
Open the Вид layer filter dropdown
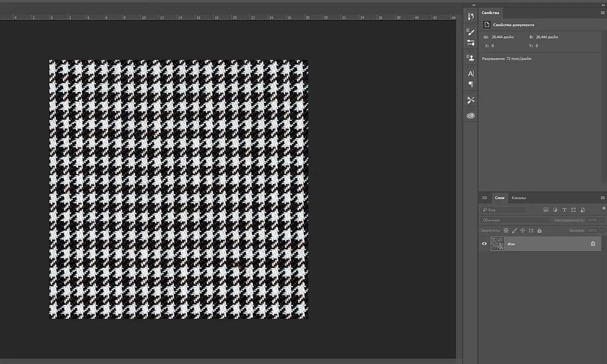point(504,210)
